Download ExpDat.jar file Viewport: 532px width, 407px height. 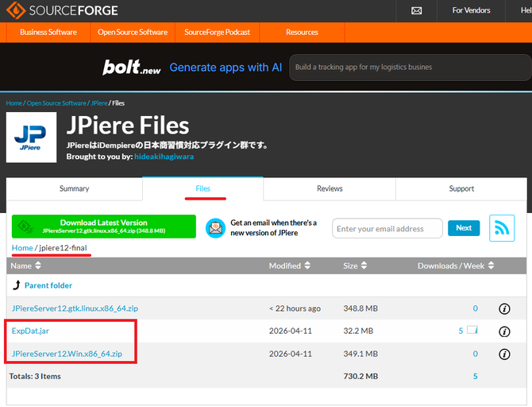pyautogui.click(x=30, y=331)
